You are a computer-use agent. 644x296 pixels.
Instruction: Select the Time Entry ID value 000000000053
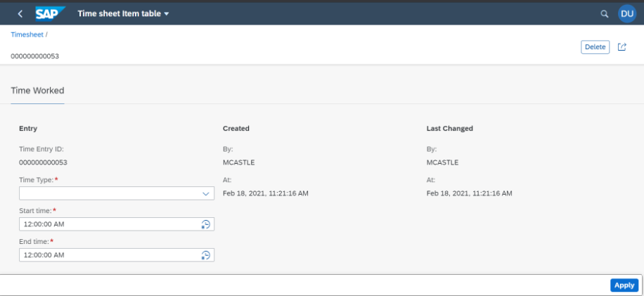point(43,162)
